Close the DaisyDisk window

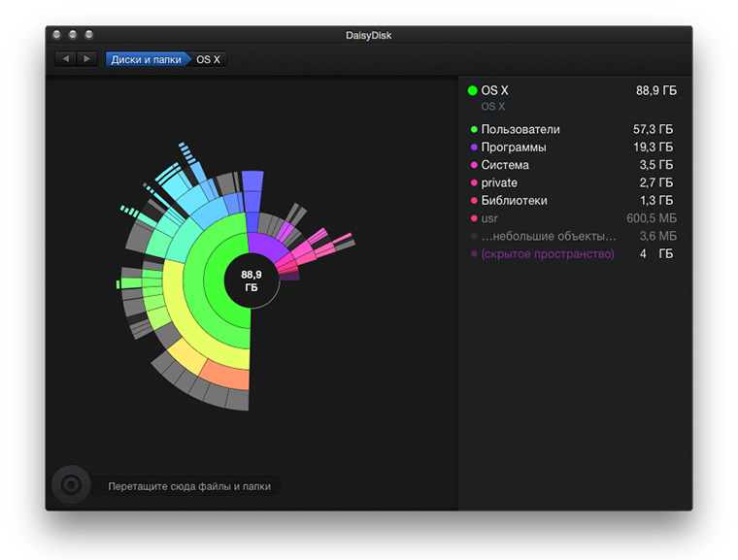coord(57,34)
